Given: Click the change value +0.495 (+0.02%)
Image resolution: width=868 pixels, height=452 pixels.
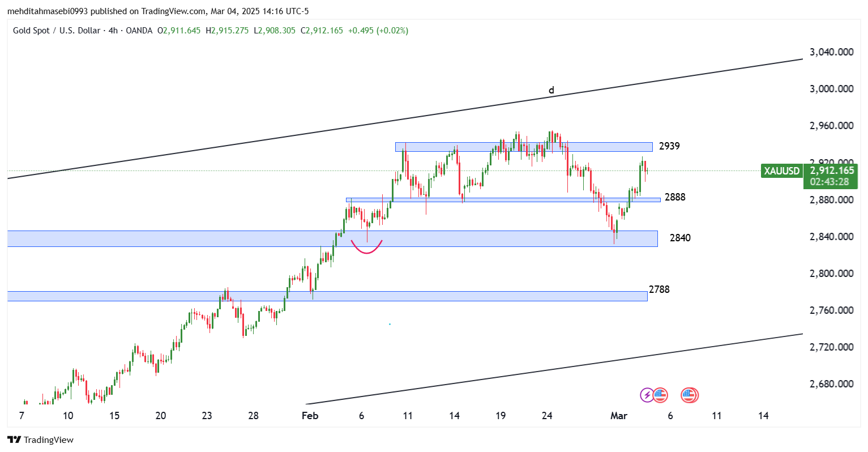Looking at the screenshot, I should coord(377,31).
